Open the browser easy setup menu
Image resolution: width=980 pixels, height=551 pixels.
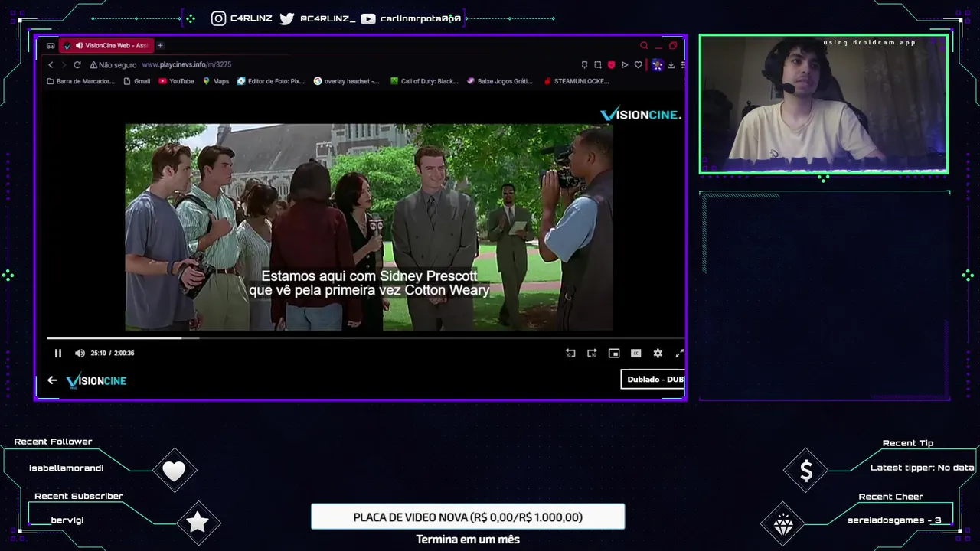pyautogui.click(x=682, y=65)
